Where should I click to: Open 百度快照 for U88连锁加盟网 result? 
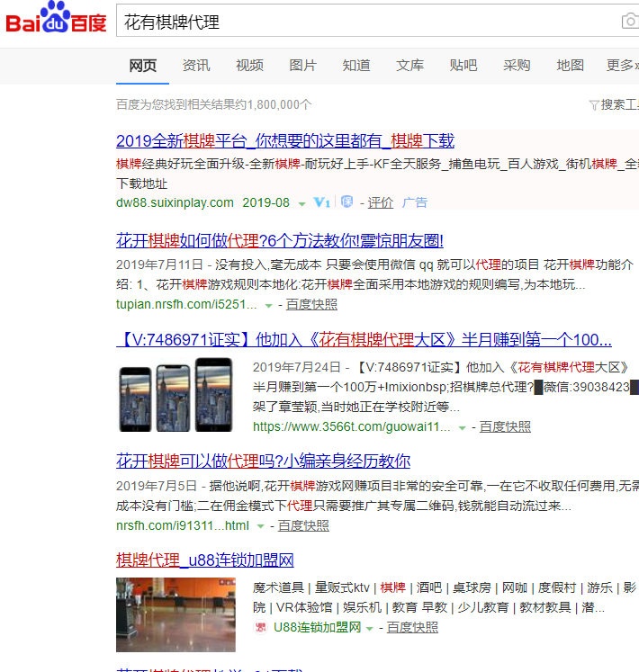pyautogui.click(x=412, y=628)
